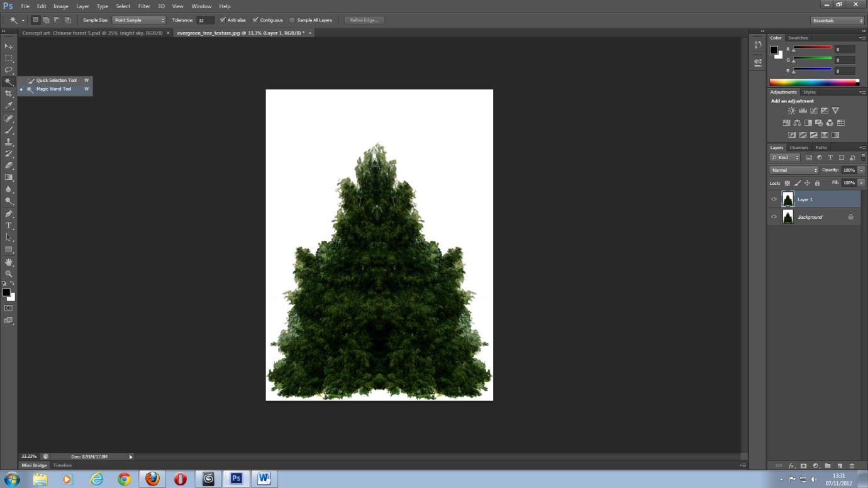This screenshot has width=868, height=488.
Task: Add a Levels adjustment in the Adjustments panel
Action: tap(803, 110)
